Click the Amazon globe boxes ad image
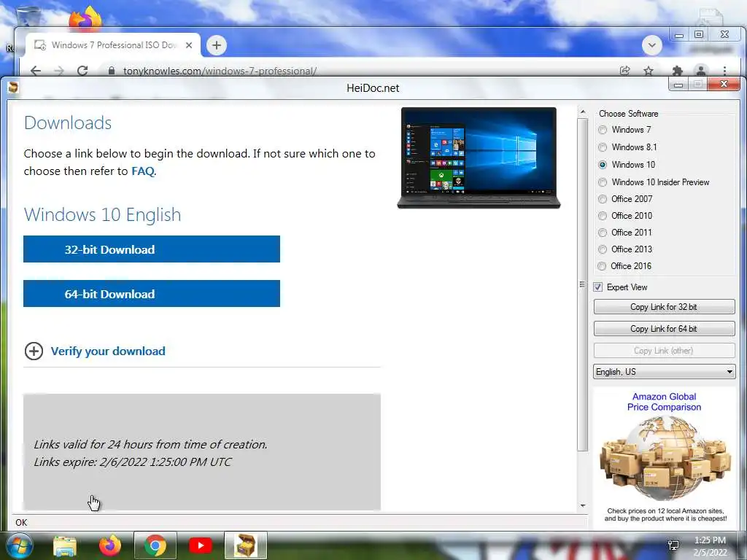The height and width of the screenshot is (560, 747). click(x=665, y=458)
